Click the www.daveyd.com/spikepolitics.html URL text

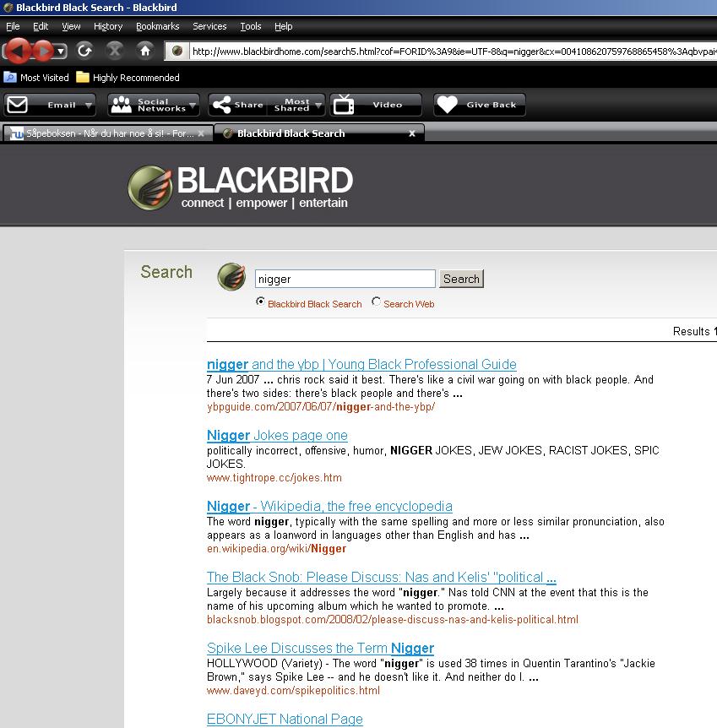pyautogui.click(x=293, y=691)
